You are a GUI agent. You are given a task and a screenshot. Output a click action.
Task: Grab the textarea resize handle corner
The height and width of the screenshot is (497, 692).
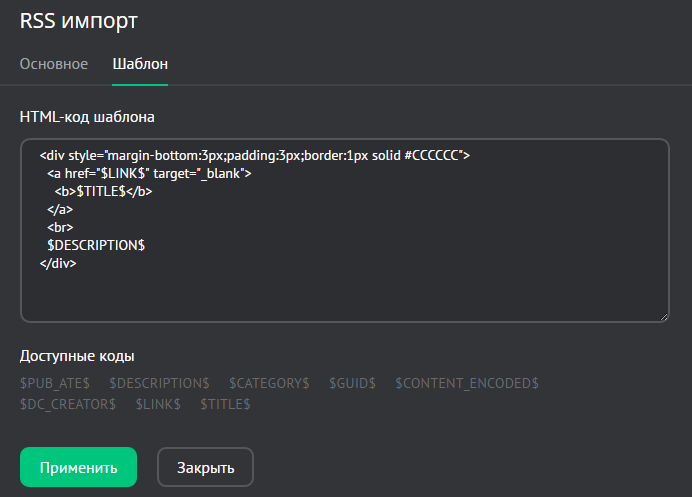(x=663, y=317)
